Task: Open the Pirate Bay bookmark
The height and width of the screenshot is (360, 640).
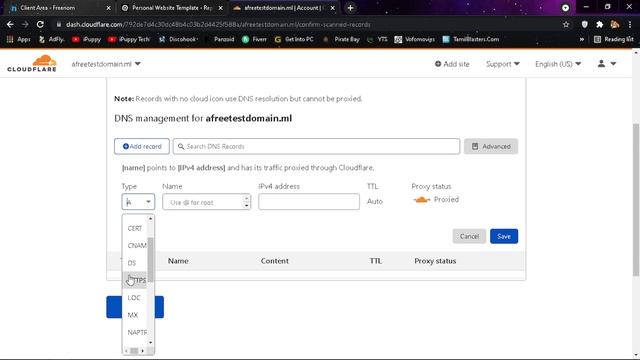Action: click(x=341, y=39)
